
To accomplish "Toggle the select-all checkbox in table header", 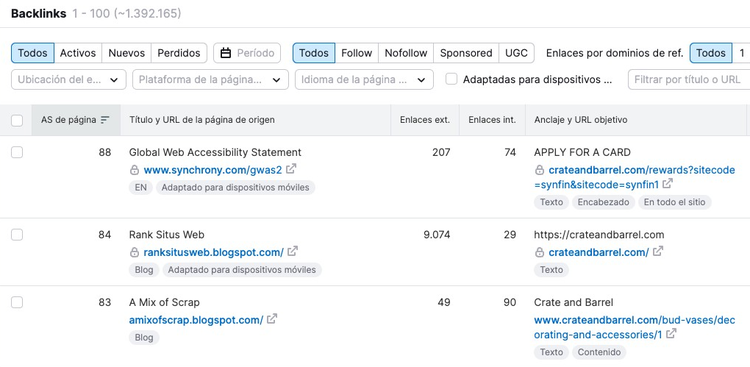I will pos(17,120).
